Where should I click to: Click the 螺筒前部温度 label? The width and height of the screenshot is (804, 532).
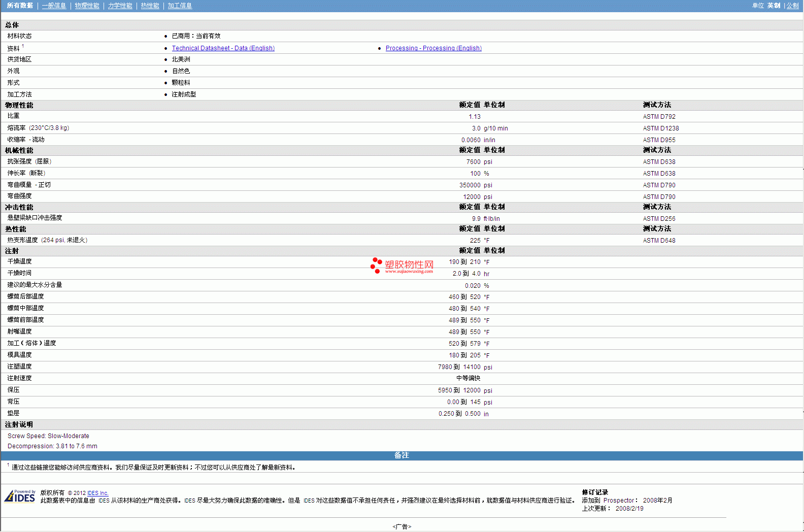[x=25, y=320]
